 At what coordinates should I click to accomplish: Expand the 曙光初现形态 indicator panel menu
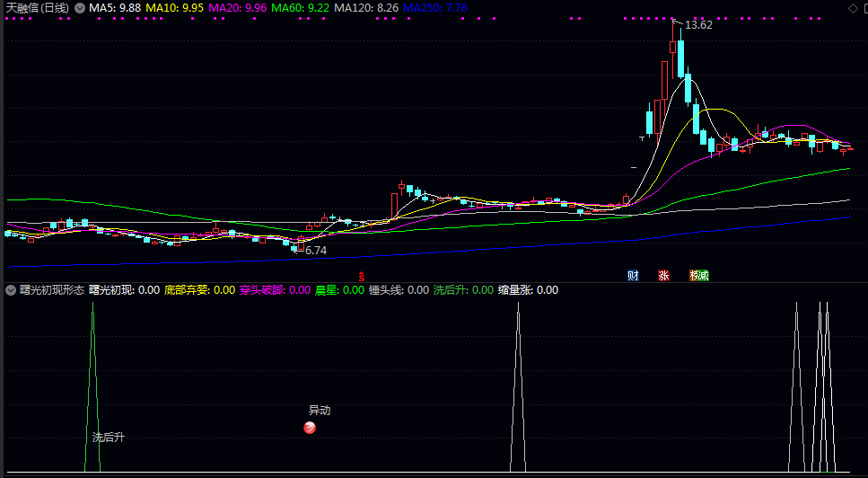(11, 290)
